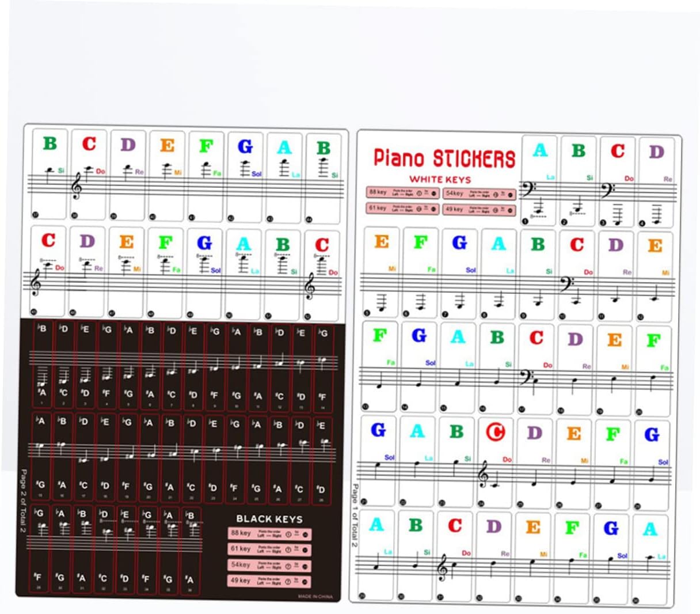Click the 'Page 1 of Total 2' text
This screenshot has width=700, height=614.
click(354, 515)
